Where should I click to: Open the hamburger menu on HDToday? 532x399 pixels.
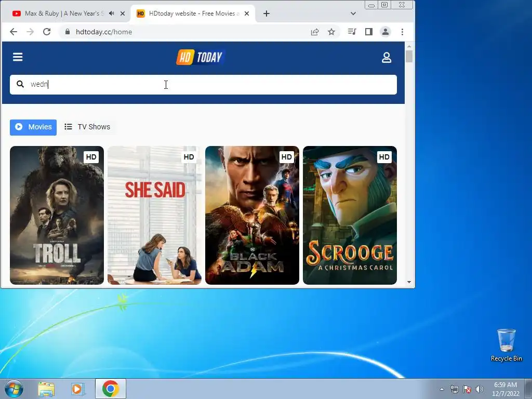coord(18,57)
